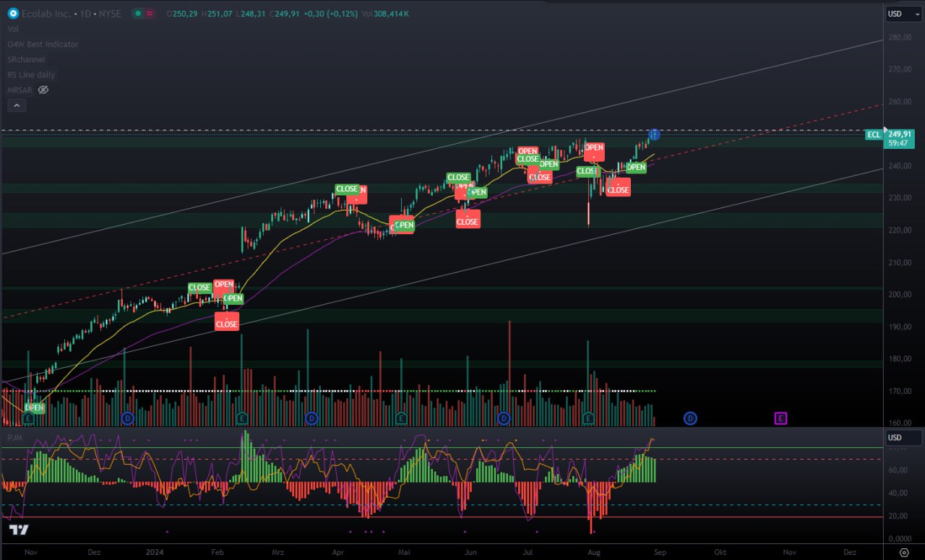Viewport: 925px width, 560px height.
Task: Click the TradingView logo in chart corner
Action: [x=19, y=530]
